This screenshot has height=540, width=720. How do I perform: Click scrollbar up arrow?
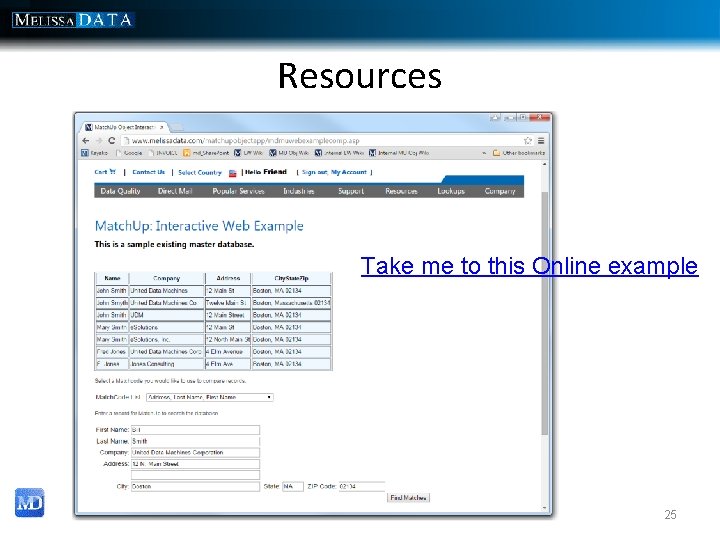545,164
